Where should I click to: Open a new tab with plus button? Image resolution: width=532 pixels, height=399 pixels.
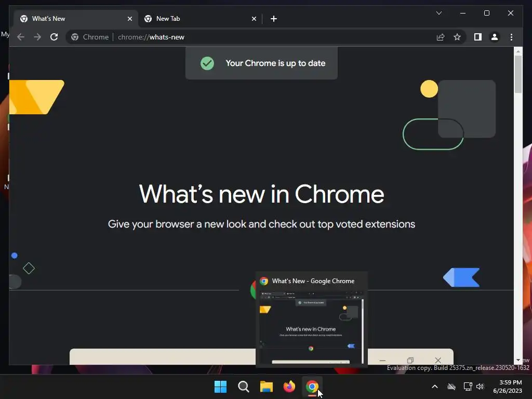pyautogui.click(x=274, y=19)
